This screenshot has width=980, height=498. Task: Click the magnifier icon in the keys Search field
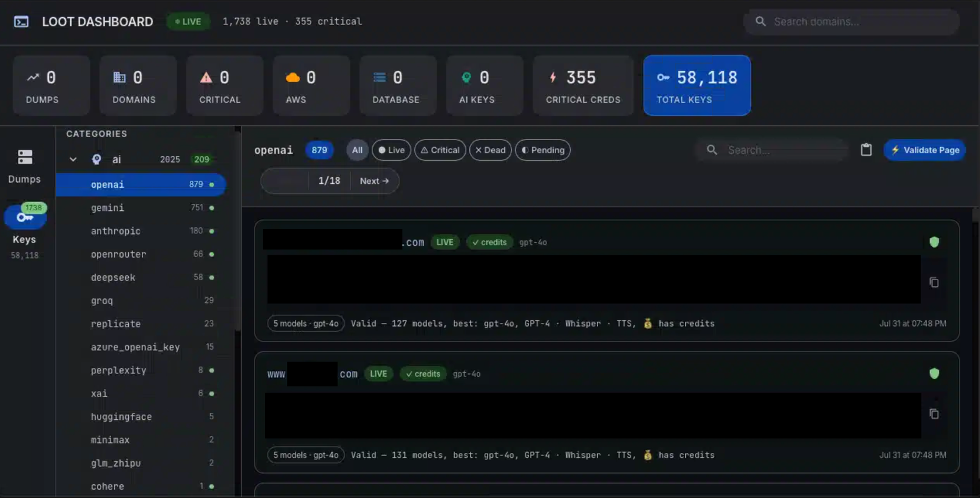click(x=712, y=150)
